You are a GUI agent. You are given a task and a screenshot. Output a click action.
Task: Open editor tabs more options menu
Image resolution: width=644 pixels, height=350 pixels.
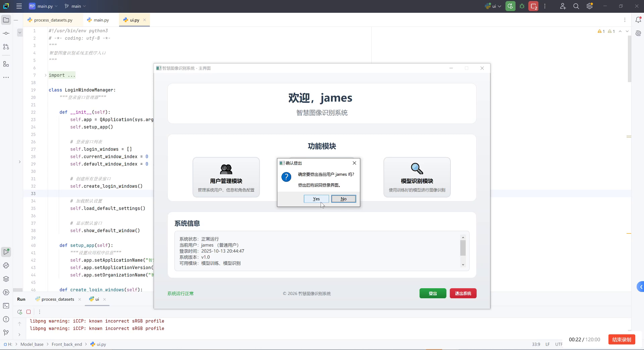click(625, 20)
